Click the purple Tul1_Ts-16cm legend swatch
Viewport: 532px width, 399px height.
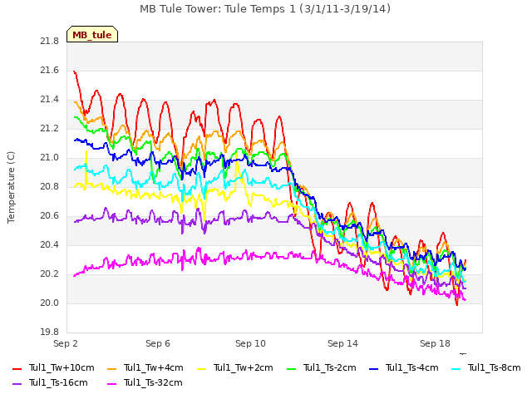pyautogui.click(x=17, y=384)
